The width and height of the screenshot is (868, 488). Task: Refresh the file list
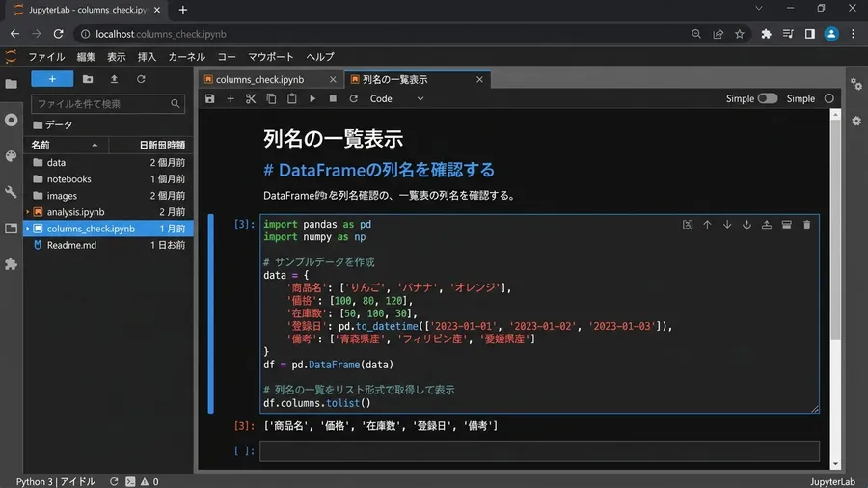pyautogui.click(x=141, y=79)
